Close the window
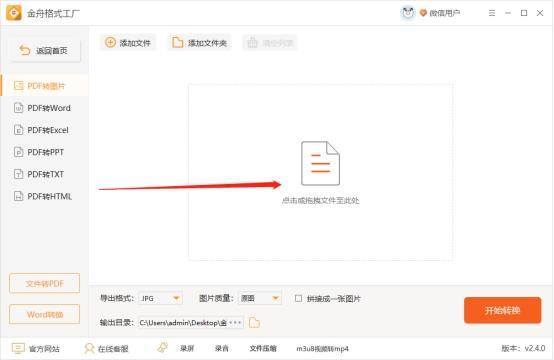The width and height of the screenshot is (554, 360). point(540,13)
